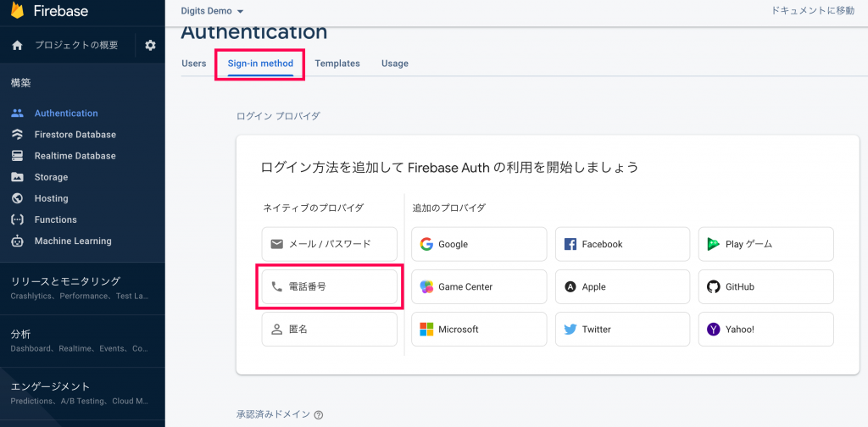
Task: Open project overview home icon
Action: click(x=17, y=46)
